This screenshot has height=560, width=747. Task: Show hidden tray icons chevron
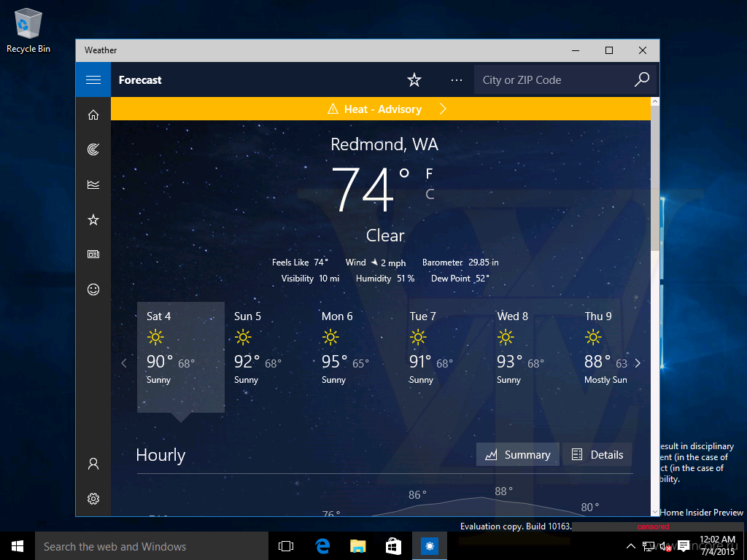click(631, 546)
